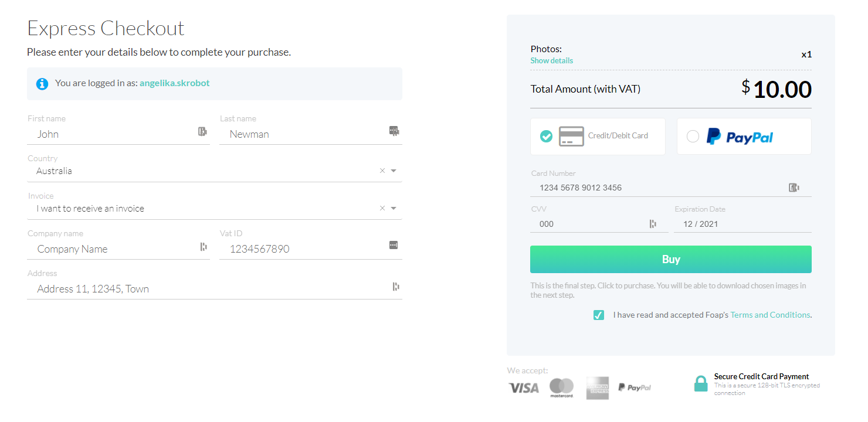Click the credit card icon
Image resolution: width=868 pixels, height=422 pixels.
pos(571,136)
